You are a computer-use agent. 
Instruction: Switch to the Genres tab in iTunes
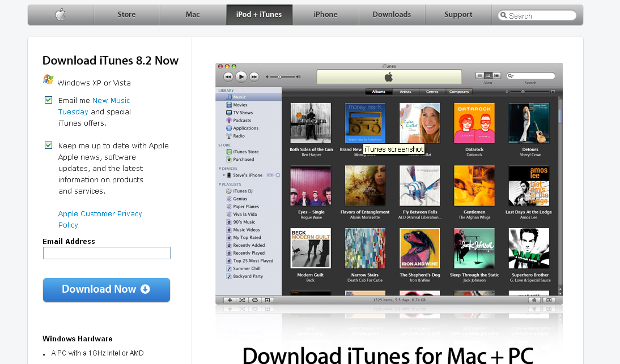pos(432,92)
